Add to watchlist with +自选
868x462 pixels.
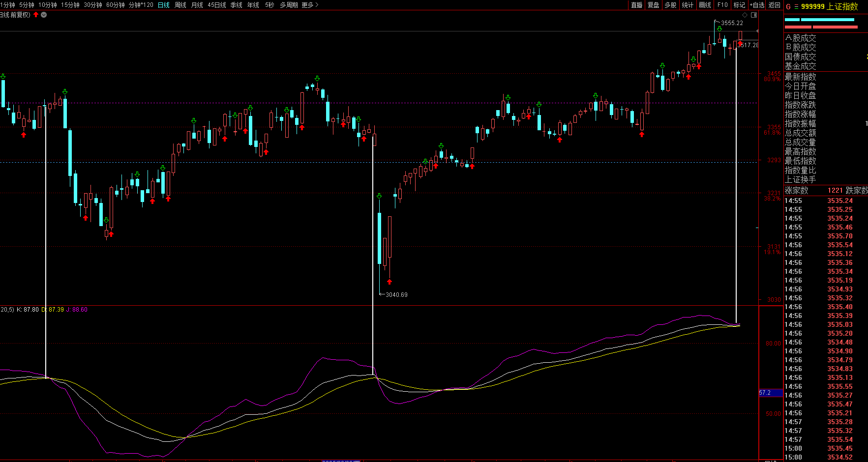pos(757,5)
